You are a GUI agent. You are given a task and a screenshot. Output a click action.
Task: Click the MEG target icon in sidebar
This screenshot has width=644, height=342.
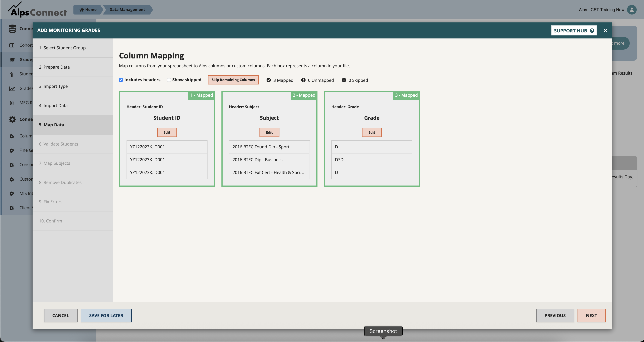coord(12,103)
